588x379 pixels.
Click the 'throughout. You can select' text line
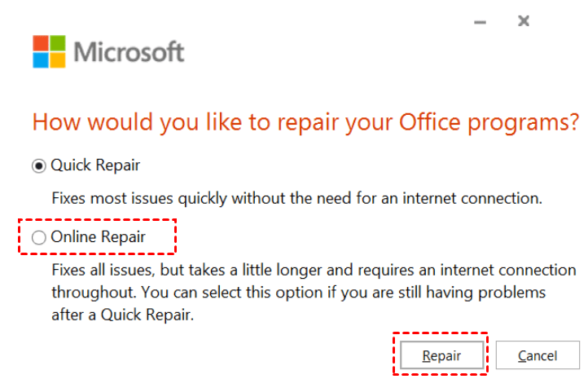tap(298, 292)
